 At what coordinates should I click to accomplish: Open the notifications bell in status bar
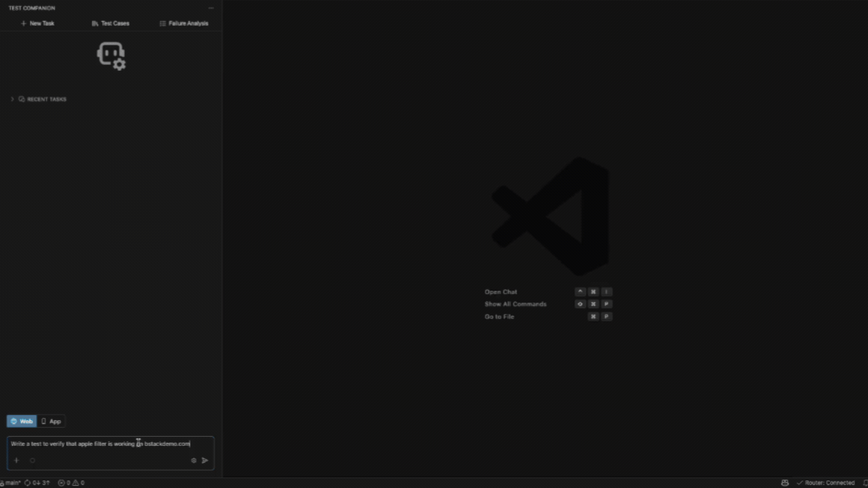click(x=865, y=483)
